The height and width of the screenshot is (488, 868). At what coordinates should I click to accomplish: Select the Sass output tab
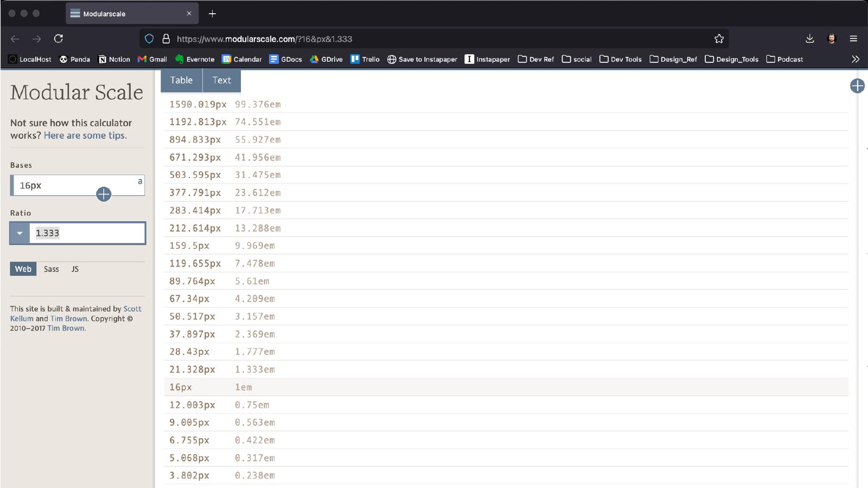[x=51, y=269]
